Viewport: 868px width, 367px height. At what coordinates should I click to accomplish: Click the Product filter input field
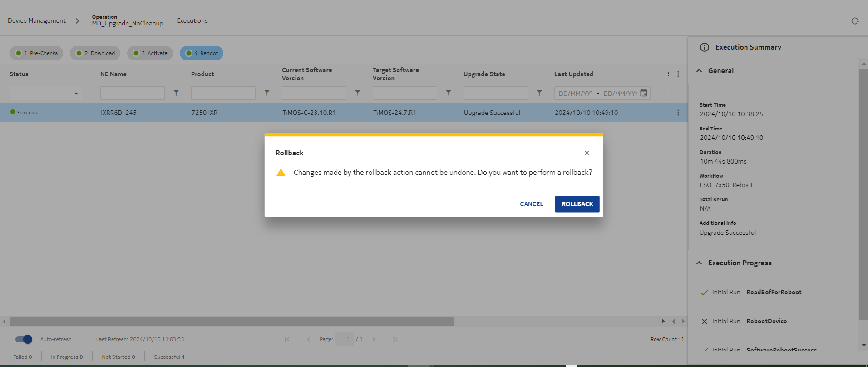point(223,93)
